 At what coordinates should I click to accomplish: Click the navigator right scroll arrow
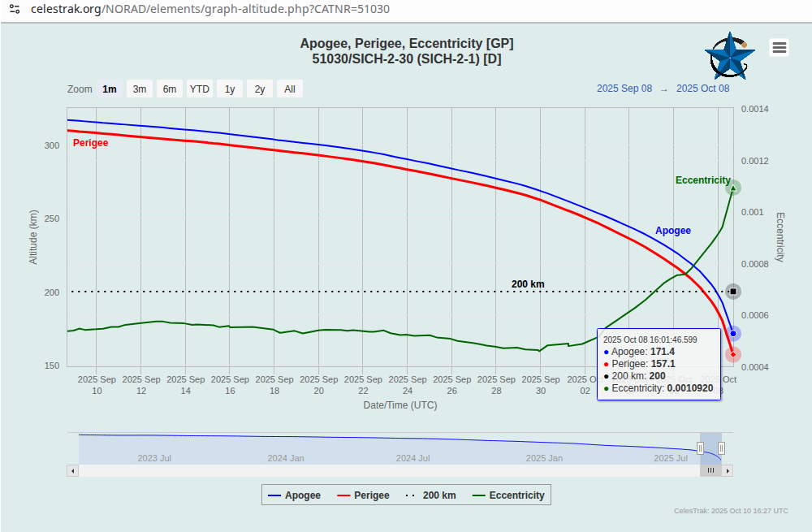pos(728,471)
